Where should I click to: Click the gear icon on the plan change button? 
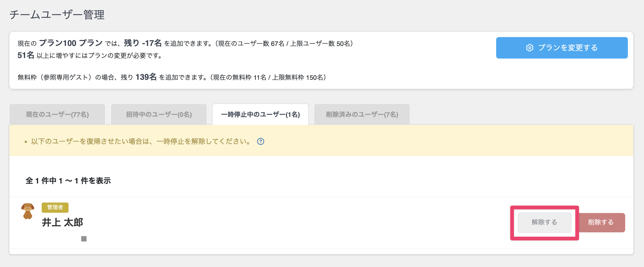(x=529, y=48)
